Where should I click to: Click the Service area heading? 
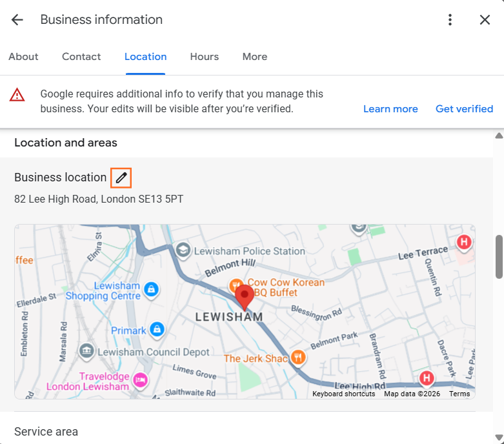click(x=46, y=432)
